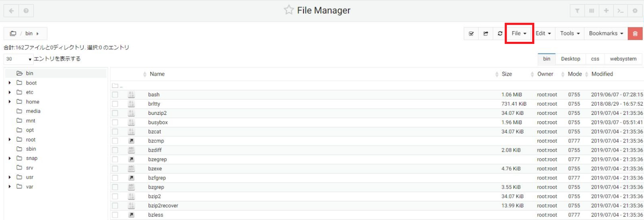Click the plus icon in header
This screenshot has height=220, width=644.
tap(606, 10)
